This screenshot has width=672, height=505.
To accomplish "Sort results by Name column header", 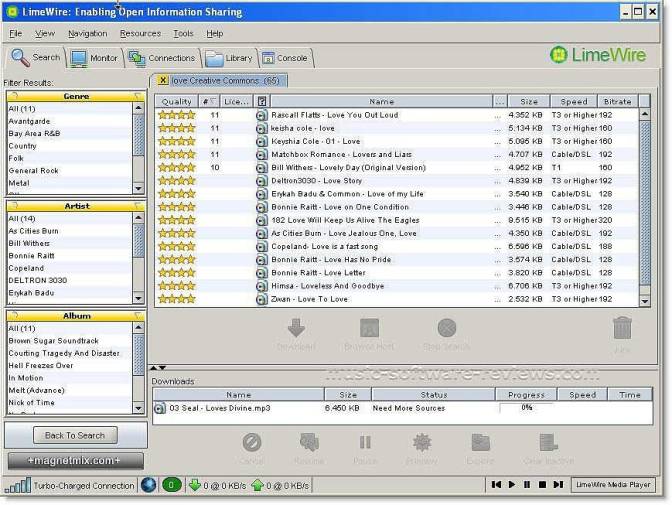I will [381, 101].
